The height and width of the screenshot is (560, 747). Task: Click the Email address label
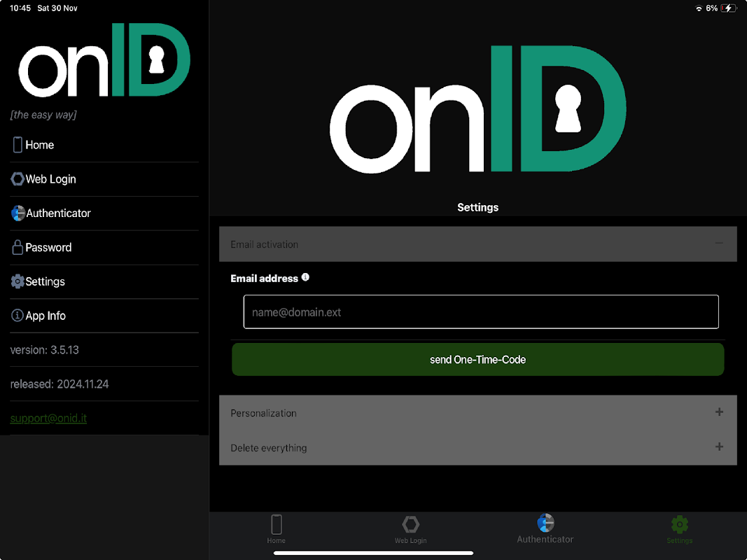coord(265,279)
